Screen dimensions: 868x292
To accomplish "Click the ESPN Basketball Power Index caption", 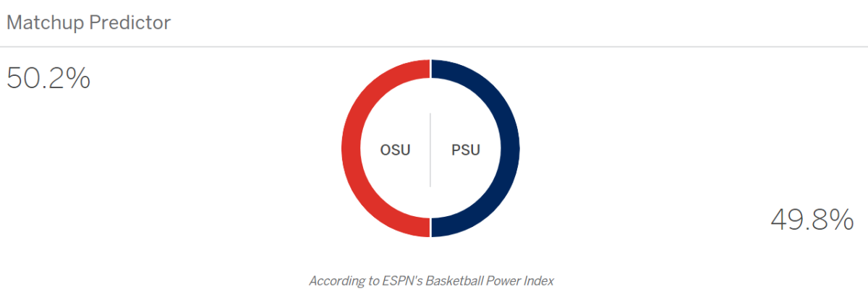I will 431,280.
